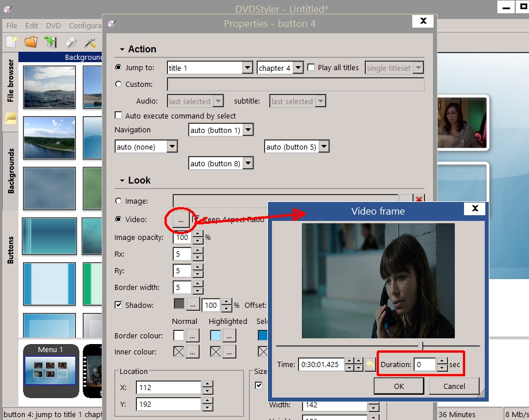Click the yellow folder icon in sidebar

[x=10, y=118]
